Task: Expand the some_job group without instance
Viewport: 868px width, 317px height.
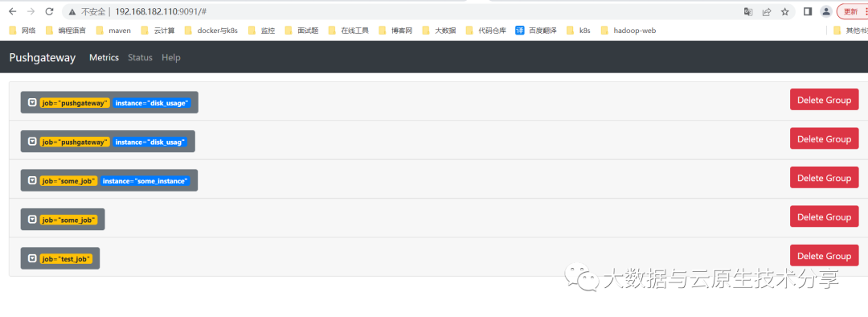Action: (x=32, y=220)
